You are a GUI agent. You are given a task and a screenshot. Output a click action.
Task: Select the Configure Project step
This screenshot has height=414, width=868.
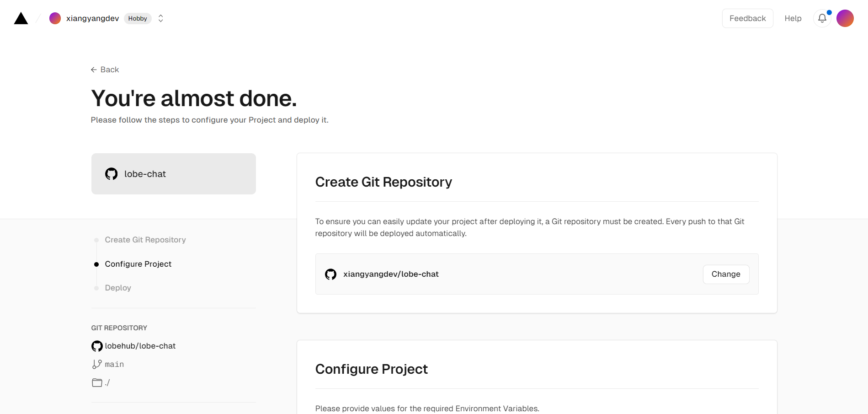(138, 264)
